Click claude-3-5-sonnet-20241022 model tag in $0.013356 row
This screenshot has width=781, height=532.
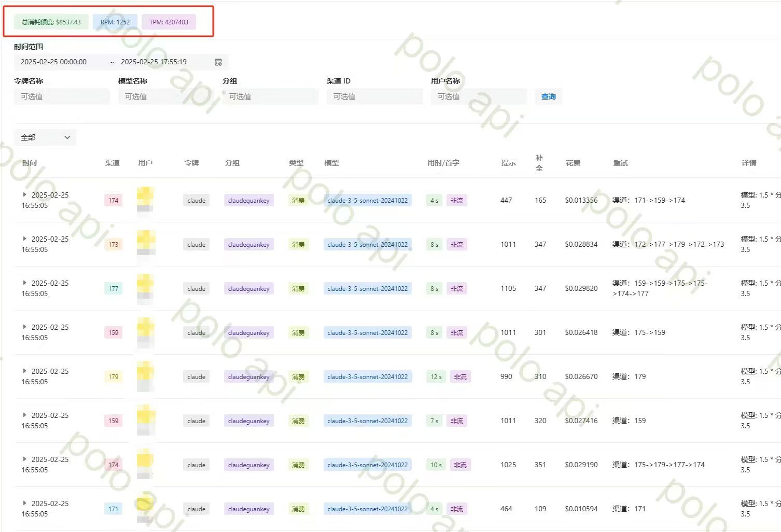(x=368, y=201)
